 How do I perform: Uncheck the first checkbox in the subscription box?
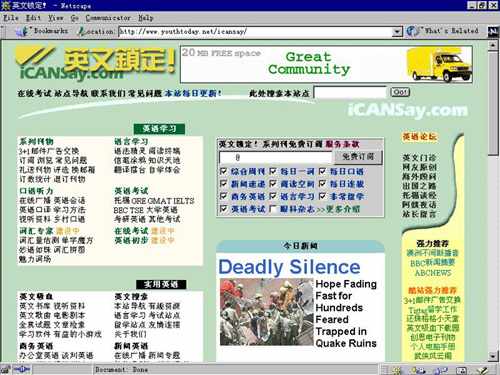[x=224, y=171]
